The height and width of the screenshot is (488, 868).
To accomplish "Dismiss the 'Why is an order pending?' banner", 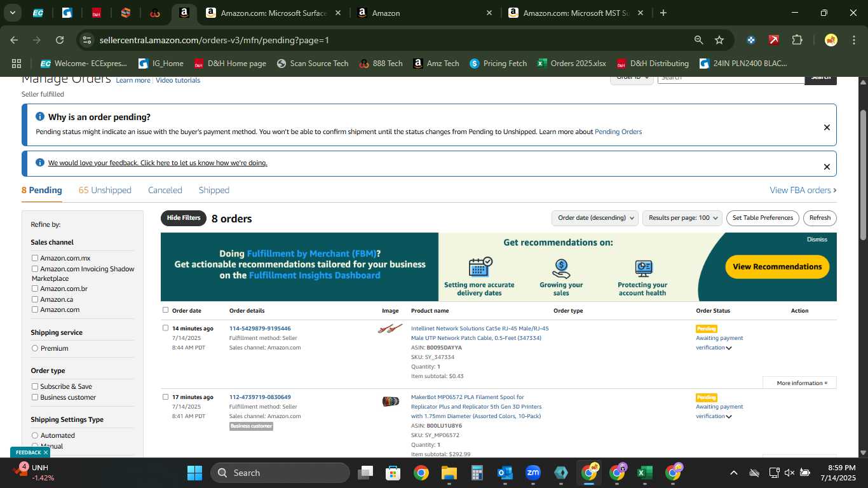I will [x=827, y=127].
